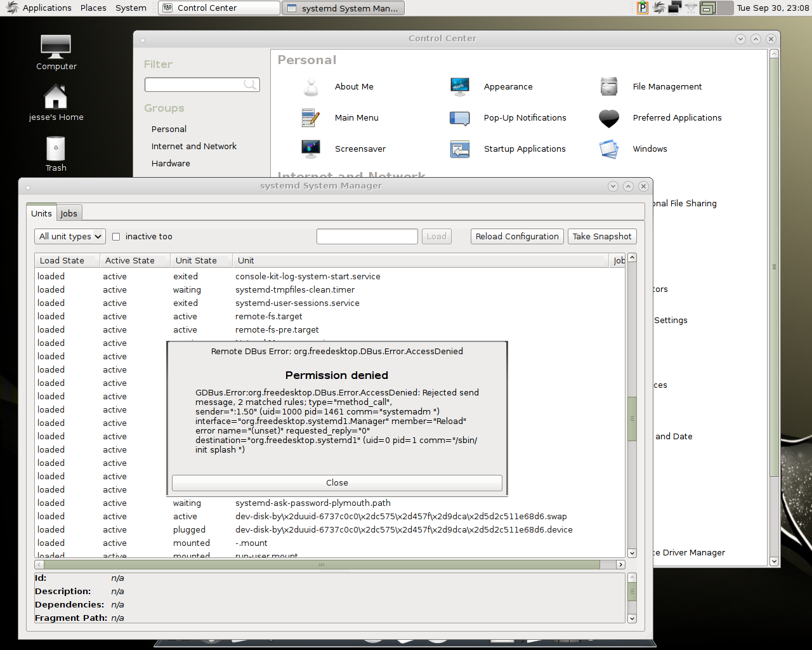Select Internet and Network group
Image resolution: width=812 pixels, height=650 pixels.
[x=194, y=146]
